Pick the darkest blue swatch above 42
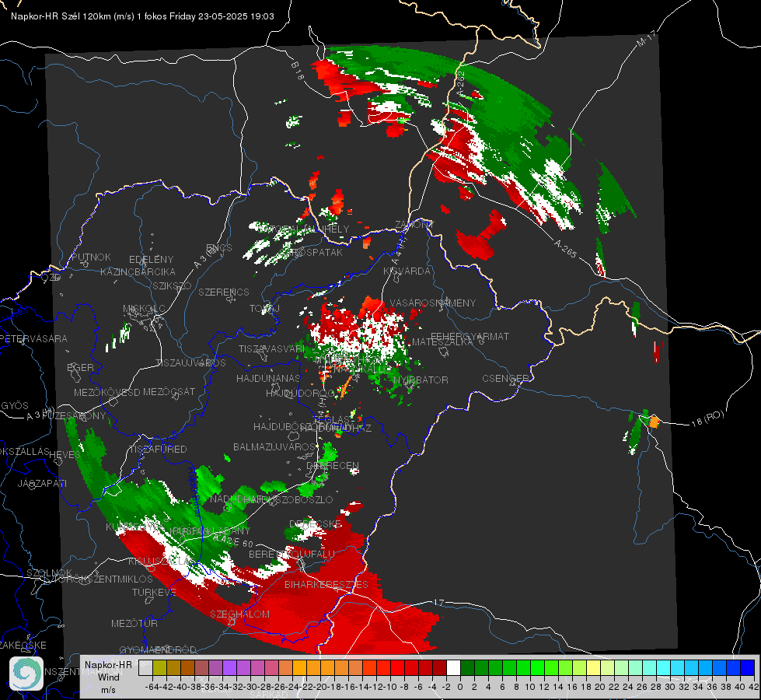Viewport: 761px width, 700px height. point(748,667)
